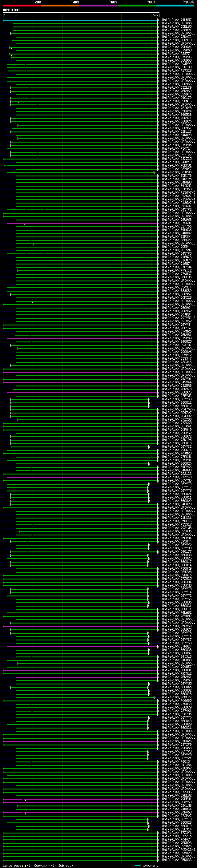
Task: Select the UniRef100_B4G538 label
Action: 177,115
